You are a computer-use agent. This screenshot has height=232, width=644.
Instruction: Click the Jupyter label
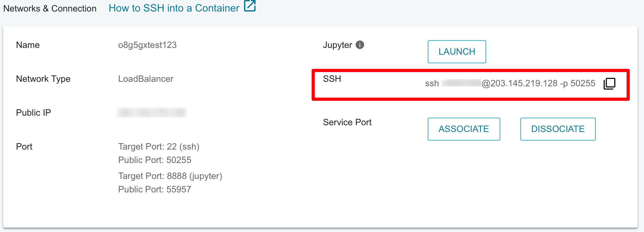[337, 45]
